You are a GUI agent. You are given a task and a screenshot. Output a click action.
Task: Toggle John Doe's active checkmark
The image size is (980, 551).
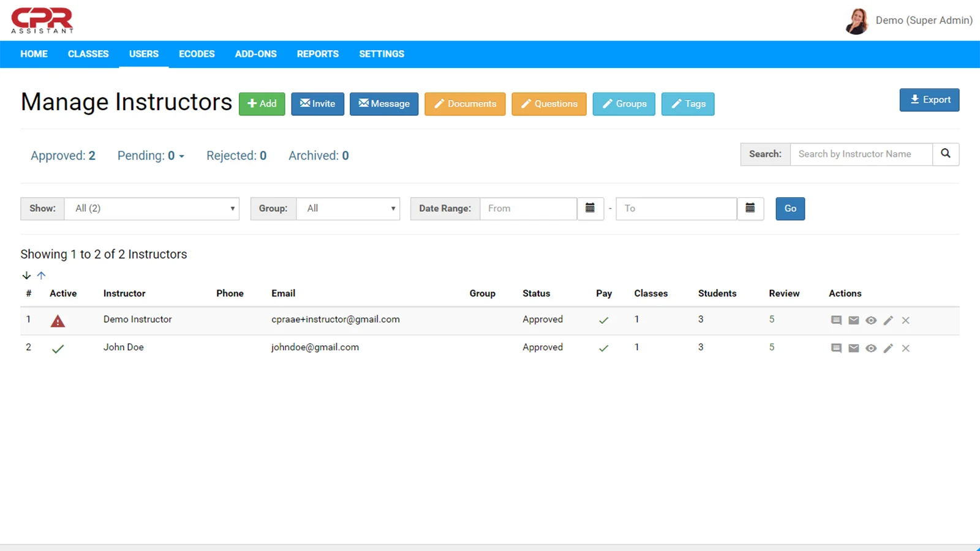coord(58,349)
